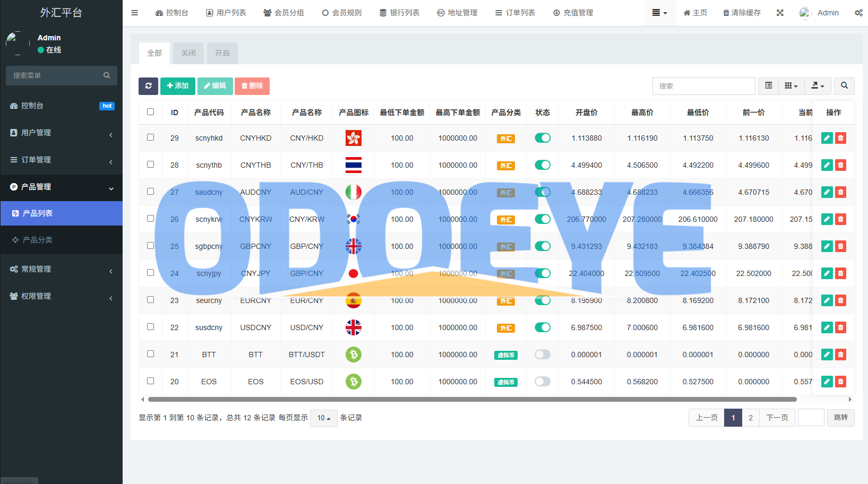Click the fullscreen toggle icon in header
The image size is (868, 484).
[x=780, y=13]
